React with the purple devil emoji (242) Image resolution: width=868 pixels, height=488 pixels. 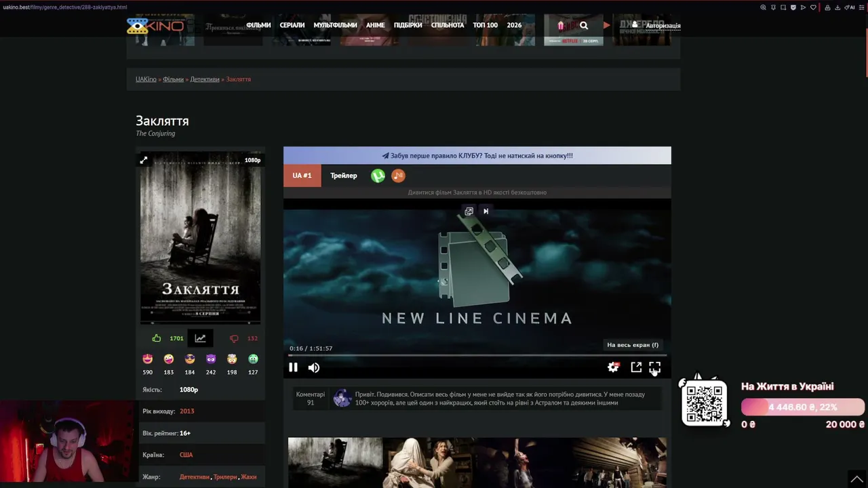click(211, 359)
